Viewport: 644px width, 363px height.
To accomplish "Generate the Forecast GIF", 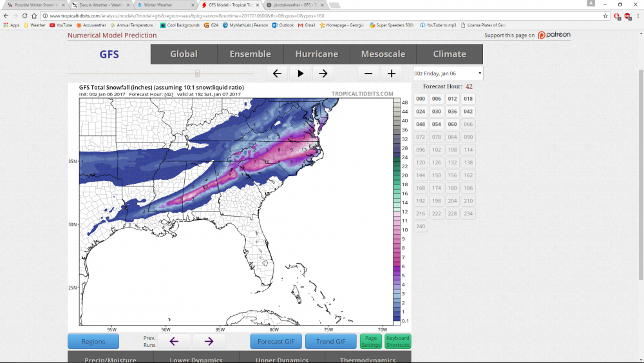I will (276, 341).
